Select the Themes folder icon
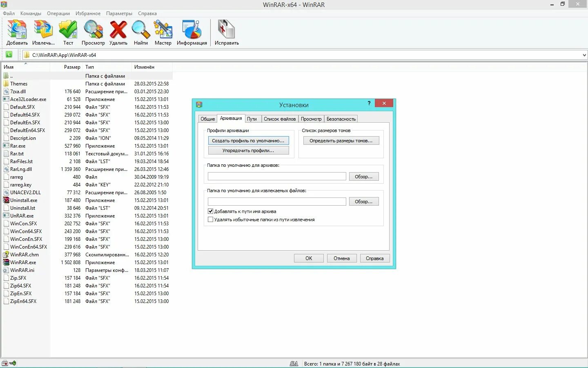The height and width of the screenshot is (368, 588). [6, 83]
